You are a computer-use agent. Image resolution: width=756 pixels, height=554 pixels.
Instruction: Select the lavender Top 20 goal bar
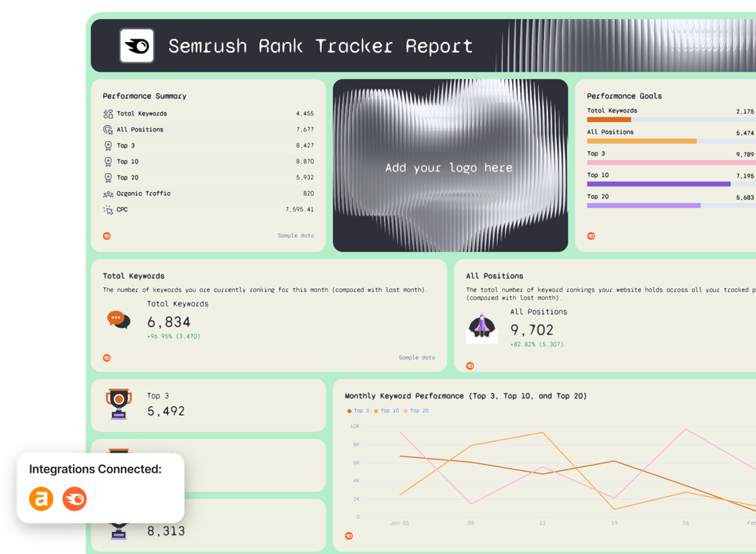click(x=642, y=205)
